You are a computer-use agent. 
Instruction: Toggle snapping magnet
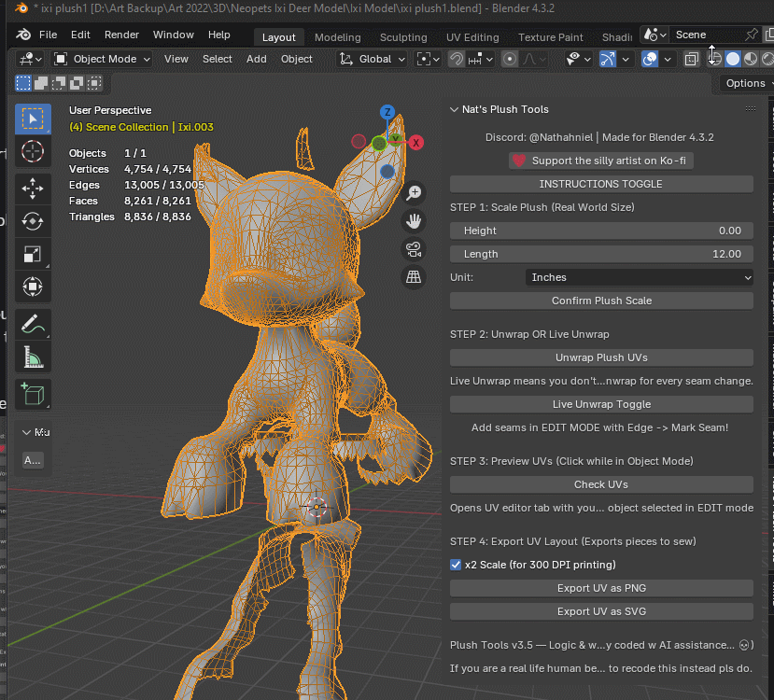(x=457, y=59)
